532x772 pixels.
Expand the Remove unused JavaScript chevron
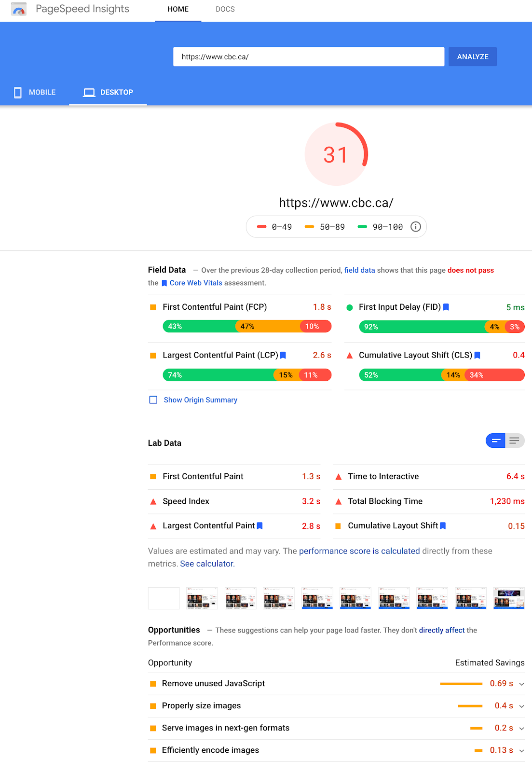(521, 684)
